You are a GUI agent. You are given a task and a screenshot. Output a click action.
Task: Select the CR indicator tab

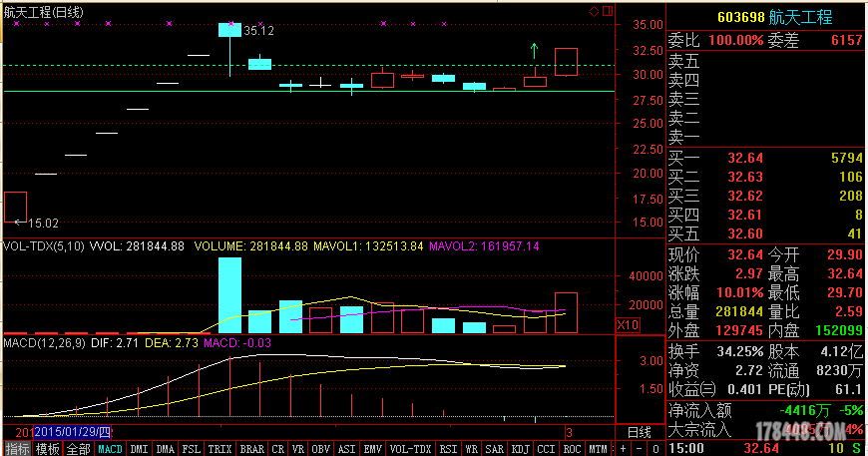click(x=278, y=449)
